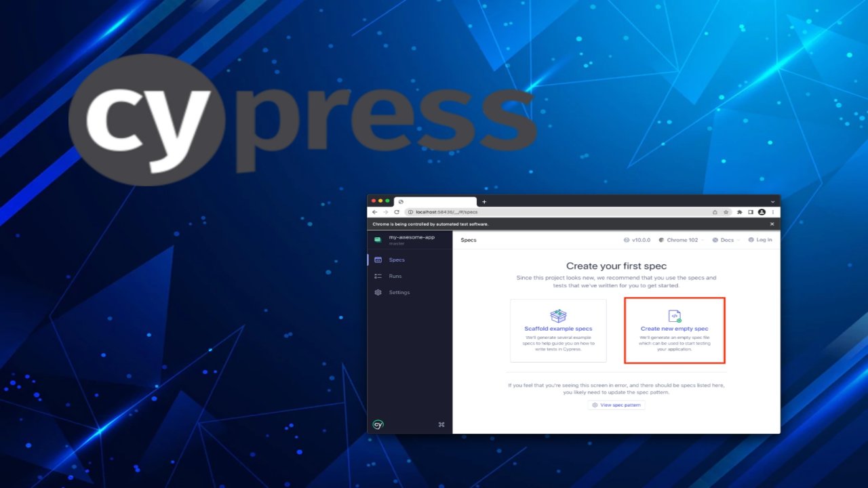Bookmark this page with the star icon
Image resolution: width=868 pixels, height=488 pixels.
tap(726, 212)
